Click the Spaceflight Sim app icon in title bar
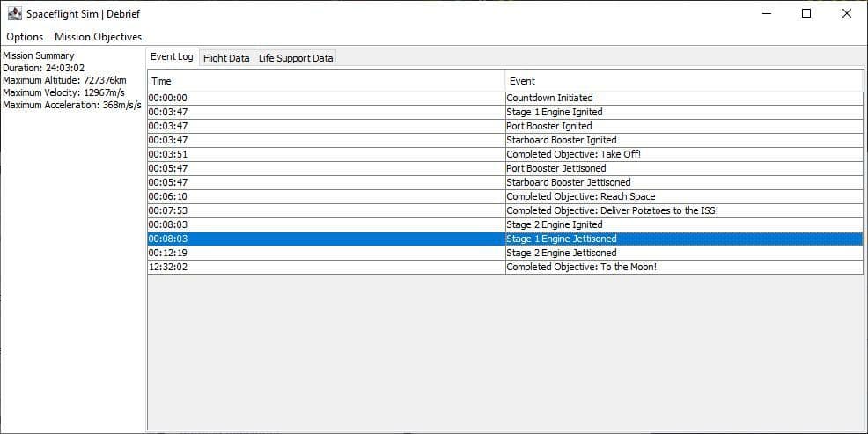This screenshot has width=868, height=434. pos(14,14)
